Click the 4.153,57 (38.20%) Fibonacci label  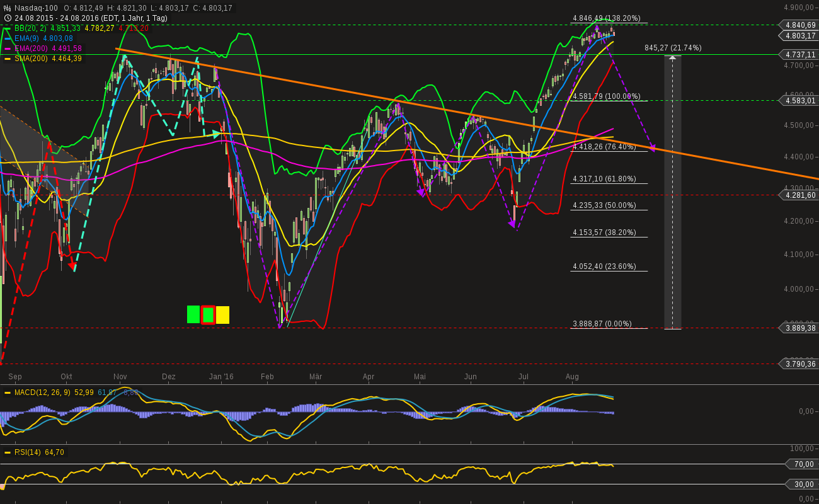604,232
